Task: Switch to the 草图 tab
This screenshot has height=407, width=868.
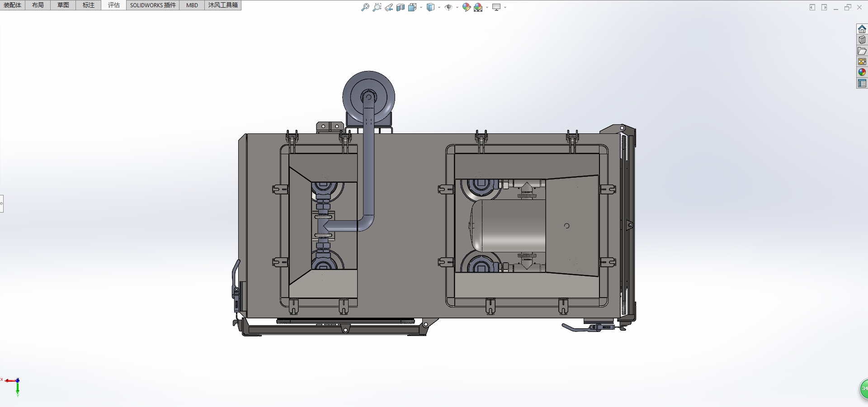Action: pyautogui.click(x=63, y=5)
